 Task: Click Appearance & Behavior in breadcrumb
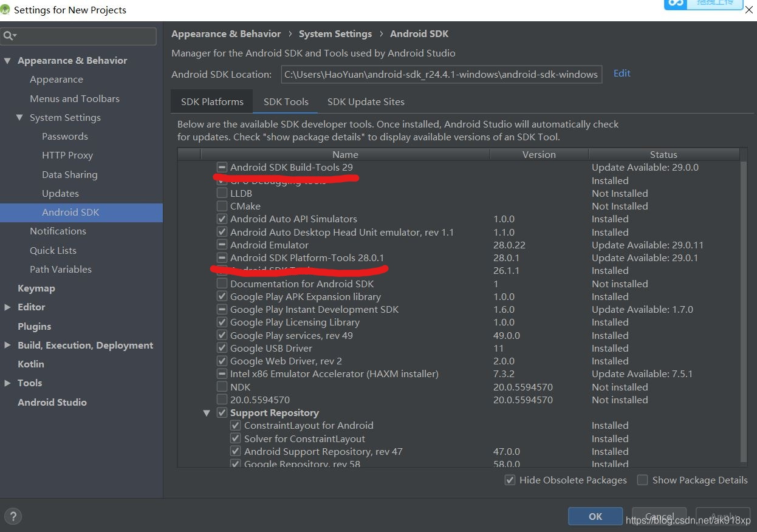[226, 34]
